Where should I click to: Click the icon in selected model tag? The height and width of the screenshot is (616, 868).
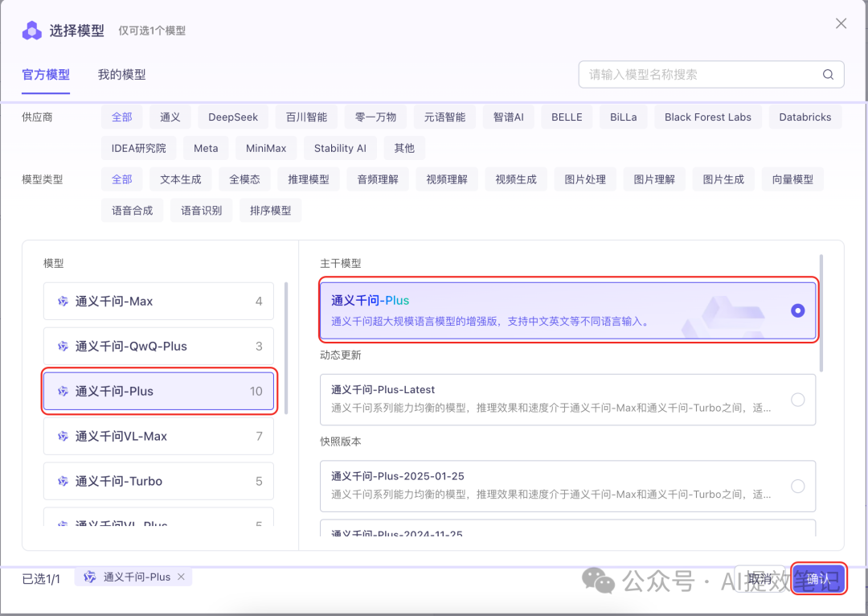[x=89, y=577]
